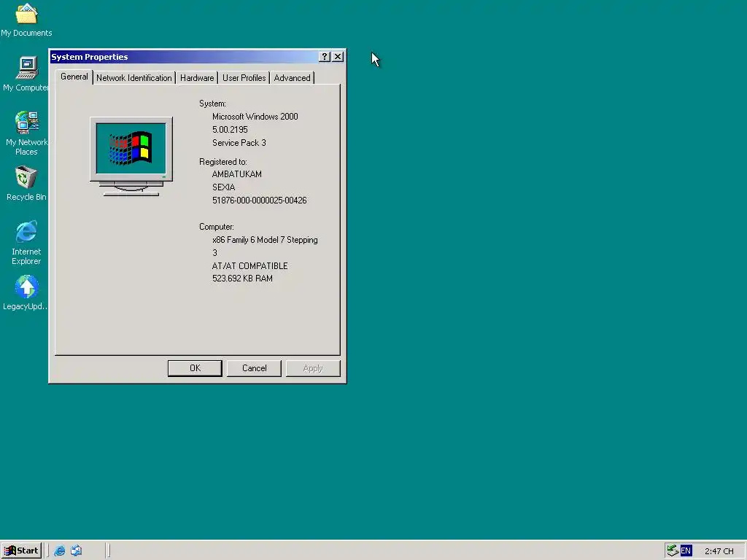Launch Internet Explorer from the quick launch bar

coord(60,551)
